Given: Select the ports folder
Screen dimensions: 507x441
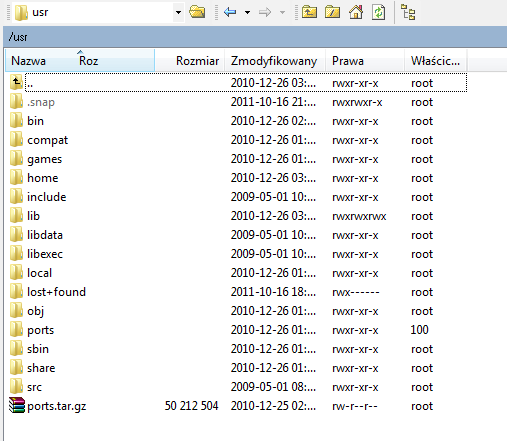Looking at the screenshot, I should tap(41, 330).
